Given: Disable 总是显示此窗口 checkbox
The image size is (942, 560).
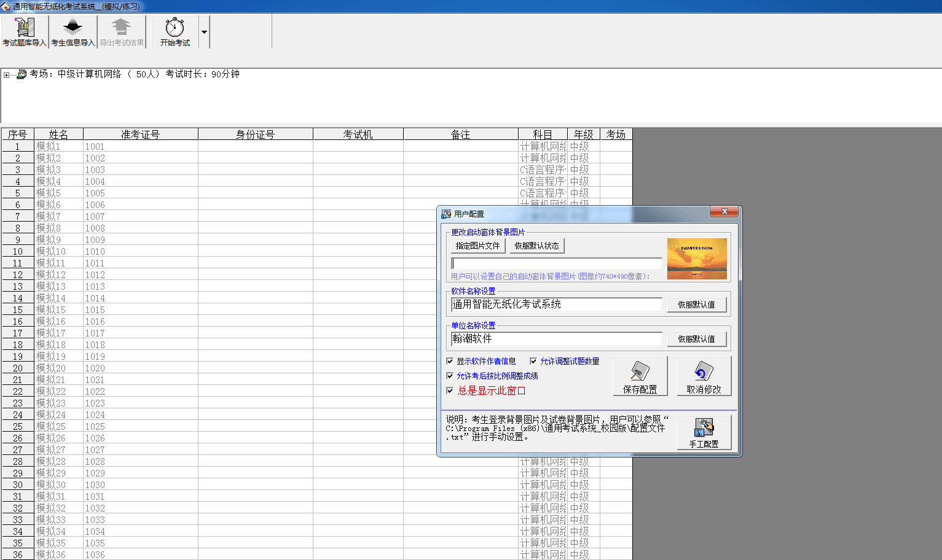Looking at the screenshot, I should click(450, 391).
